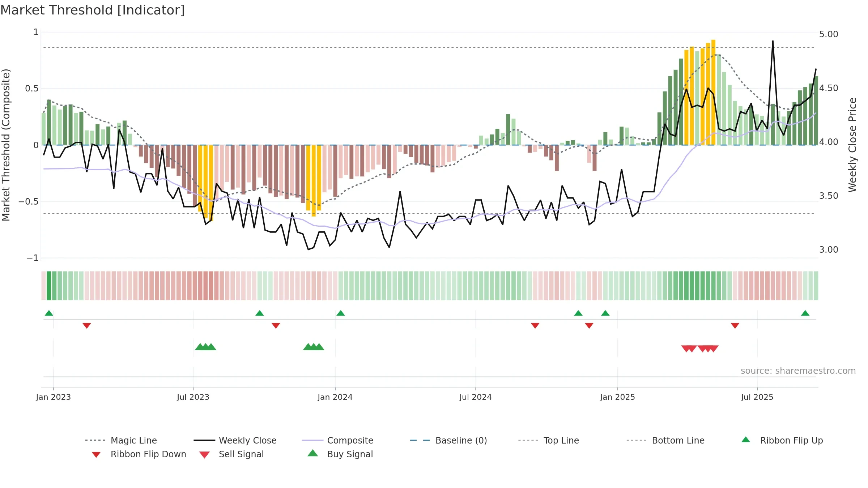This screenshot has height=488, width=868.
Task: Toggle the Ribbon Flip Up legend entry
Action: coord(782,440)
